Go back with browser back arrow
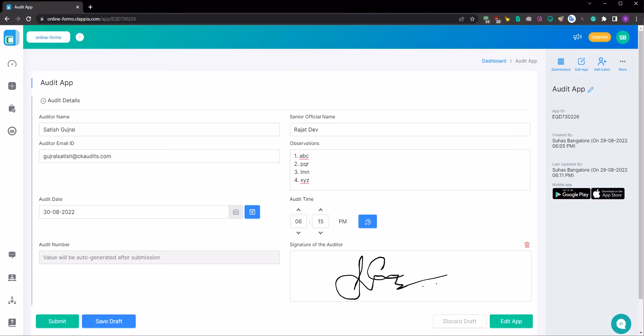This screenshot has height=336, width=644. [x=7, y=19]
